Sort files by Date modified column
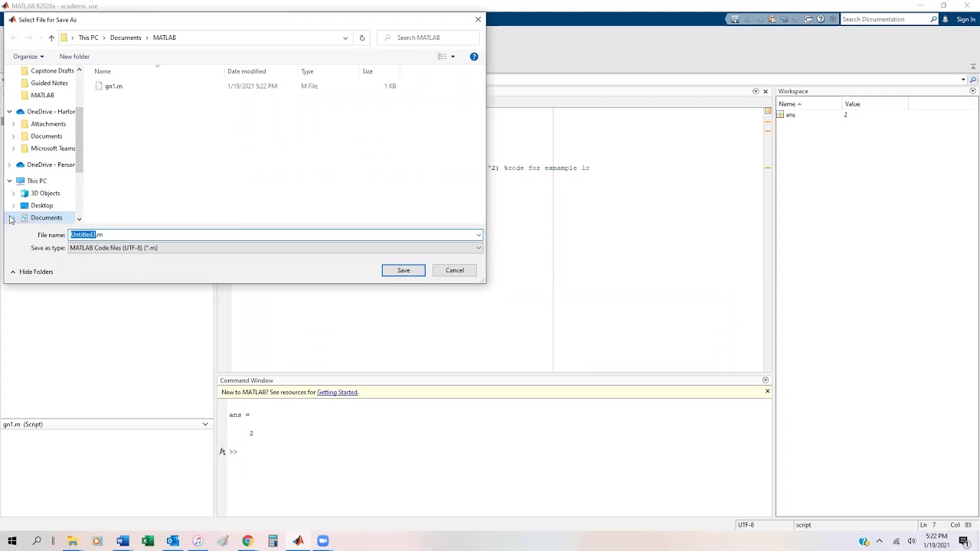 pyautogui.click(x=247, y=71)
